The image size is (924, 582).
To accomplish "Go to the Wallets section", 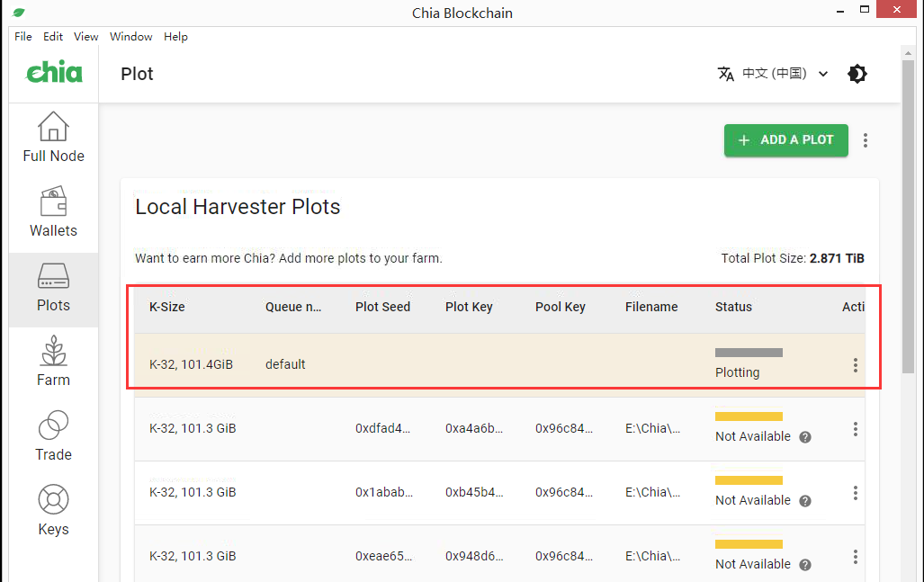I will pos(53,212).
